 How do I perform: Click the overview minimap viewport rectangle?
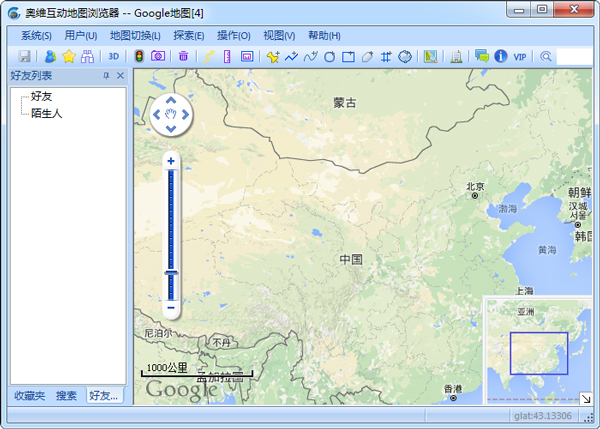point(539,353)
